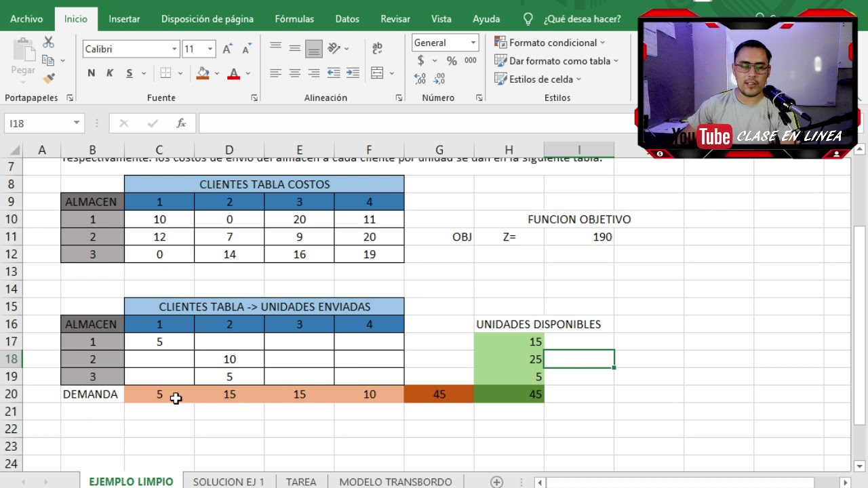Click the increase decimals icon
This screenshot has height=488, width=868.
pyautogui.click(x=420, y=79)
